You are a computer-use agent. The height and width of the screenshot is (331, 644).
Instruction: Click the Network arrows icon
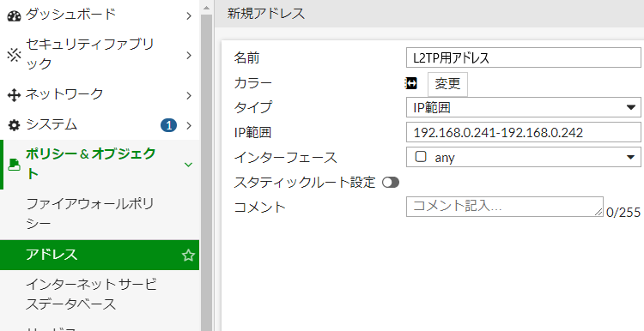[x=14, y=95]
